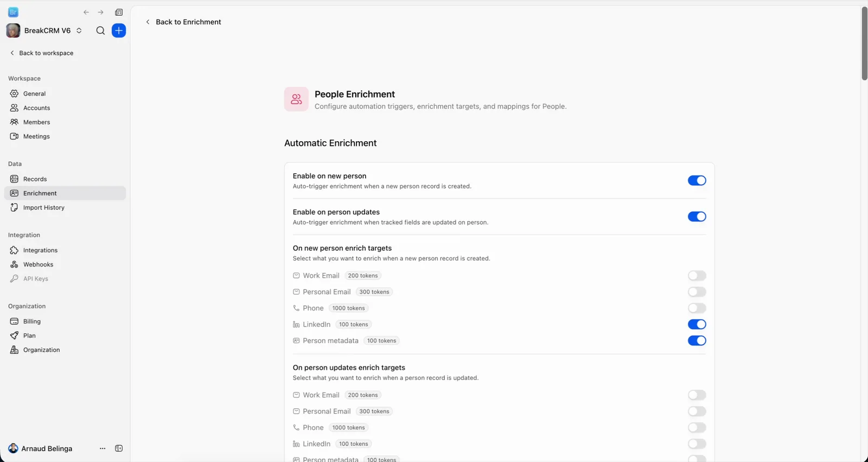
Task: Click Arnaud Belinga's avatar
Action: 13,448
